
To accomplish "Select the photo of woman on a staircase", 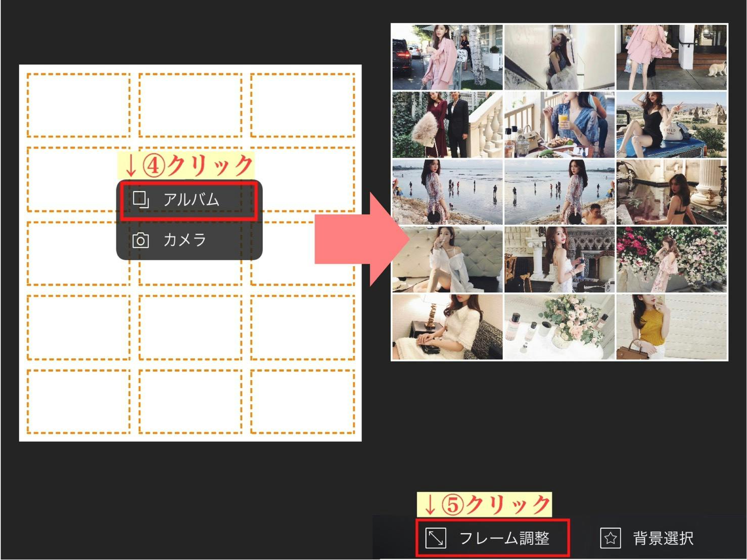I will pos(559,57).
